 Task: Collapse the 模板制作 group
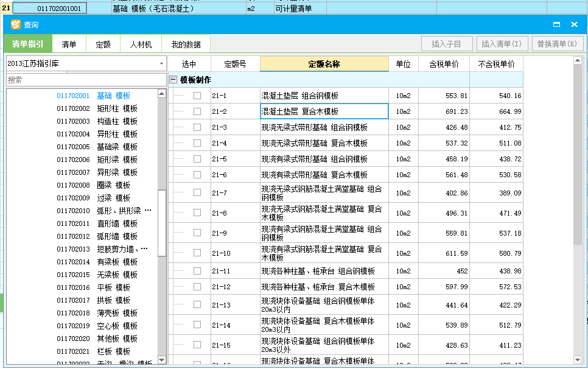tap(173, 80)
